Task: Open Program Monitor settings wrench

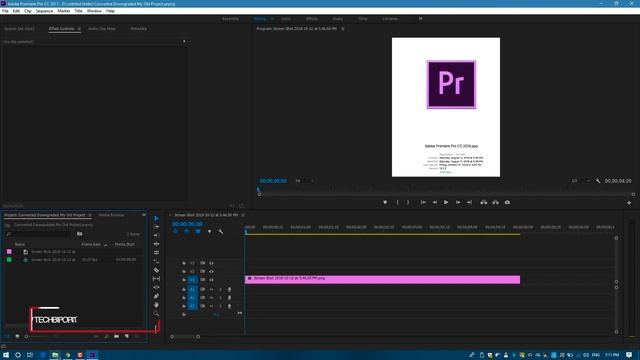Action: coord(598,181)
